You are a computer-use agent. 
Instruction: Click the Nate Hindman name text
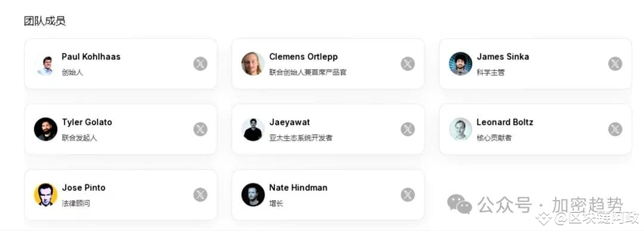pyautogui.click(x=298, y=188)
